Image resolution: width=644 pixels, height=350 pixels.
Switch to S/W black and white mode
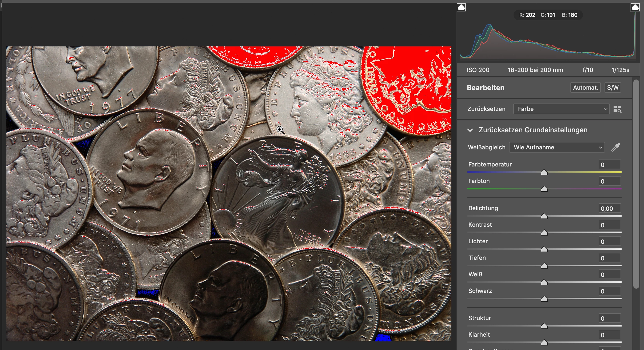[613, 87]
